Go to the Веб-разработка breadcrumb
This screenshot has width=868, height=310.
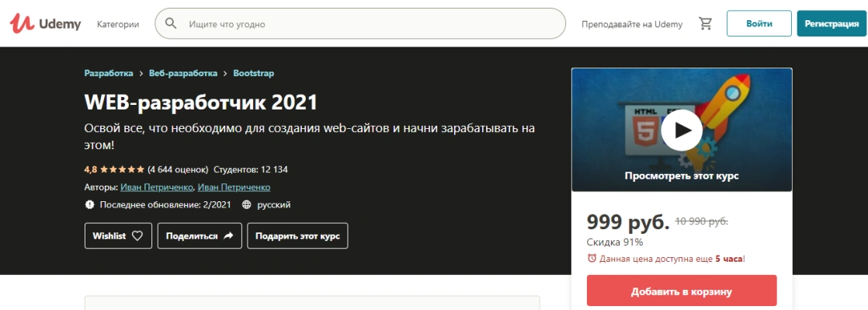pos(183,73)
